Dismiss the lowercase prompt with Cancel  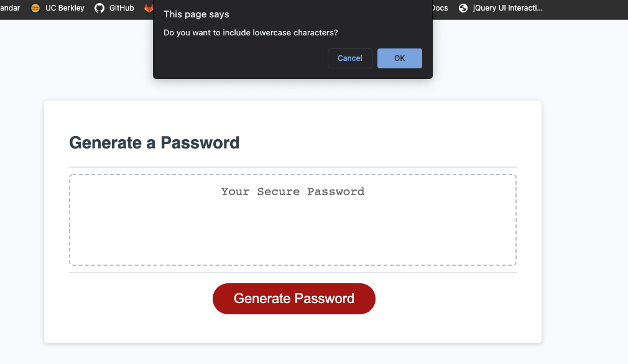click(349, 58)
